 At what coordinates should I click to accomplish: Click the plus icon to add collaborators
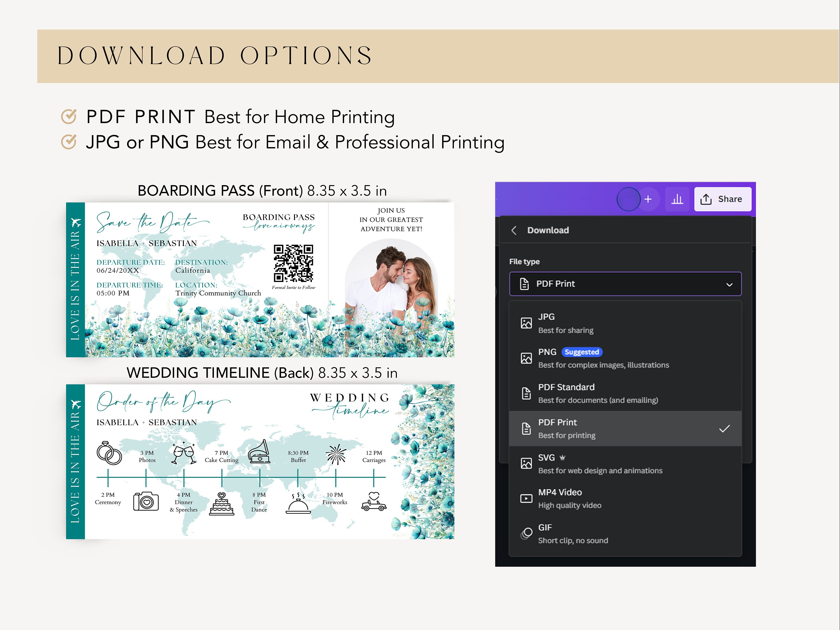[648, 199]
